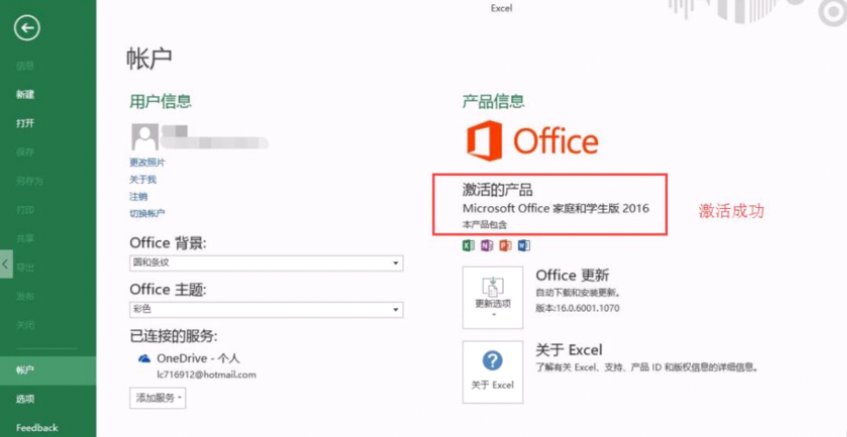
Task: Click the question mark icon in 关于 Excel
Action: click(492, 361)
